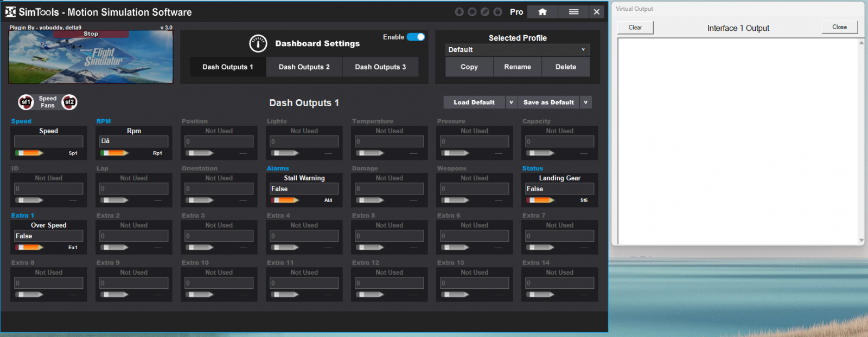Expand the arrow next to Load Default
The height and width of the screenshot is (337, 868).
click(x=511, y=102)
